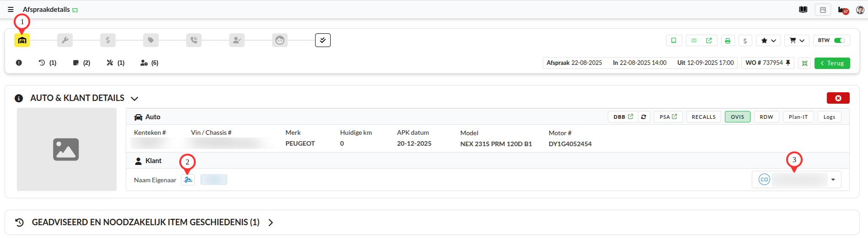Click the refresh icon next to DBB
868x238 pixels.
[x=643, y=117]
